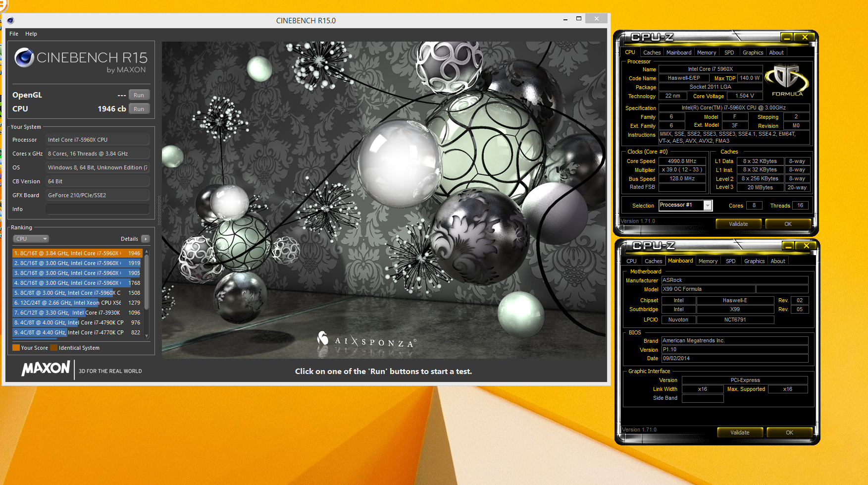Minimize the top CPU-Z window
The image size is (868, 485).
[x=786, y=37]
